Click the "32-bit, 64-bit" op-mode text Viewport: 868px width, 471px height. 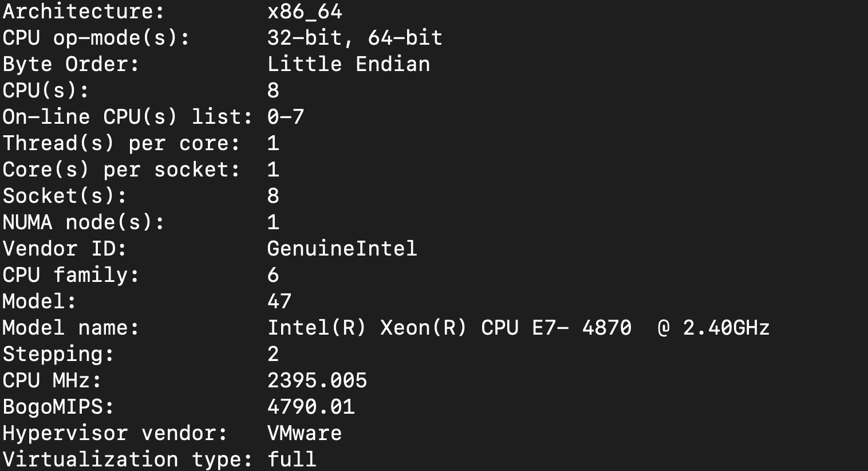coord(354,38)
